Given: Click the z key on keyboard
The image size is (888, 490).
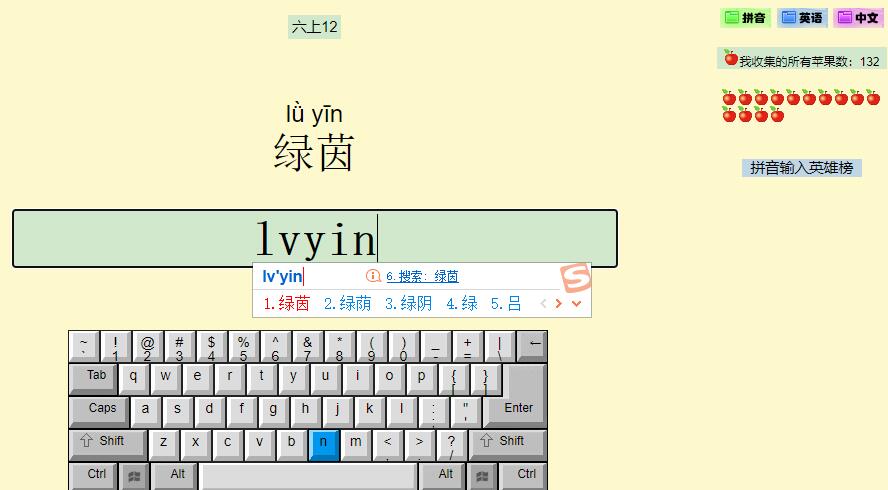Looking at the screenshot, I should click(164, 445).
